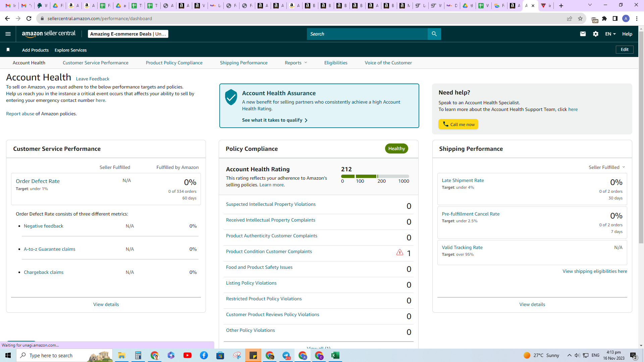Select the Account Health tab
The image size is (644, 362).
pyautogui.click(x=29, y=63)
